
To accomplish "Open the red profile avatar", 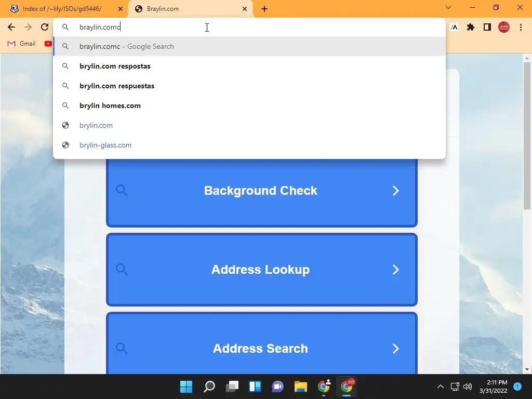I will point(504,27).
